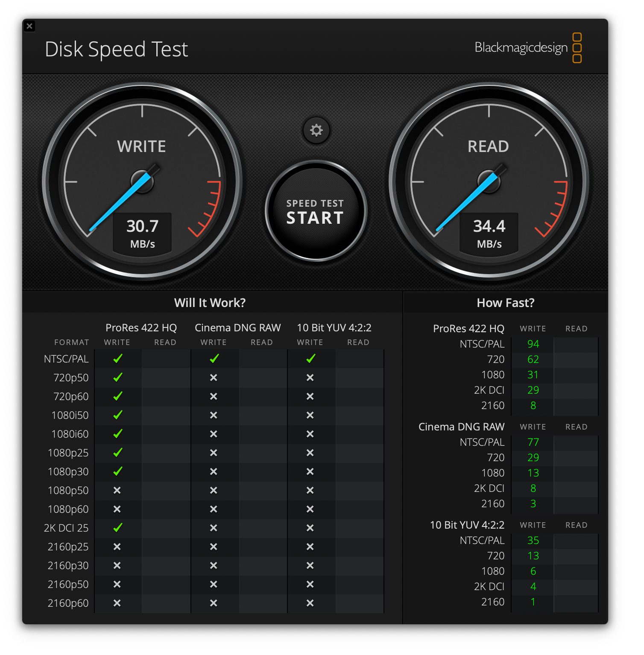Click Cinema DNG RAW 1080p30 write cross
Image resolution: width=644 pixels, height=655 pixels.
coord(214,471)
